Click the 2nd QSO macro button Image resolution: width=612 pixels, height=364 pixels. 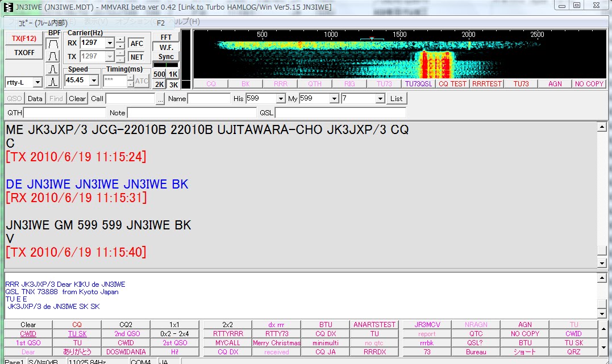[126, 333]
